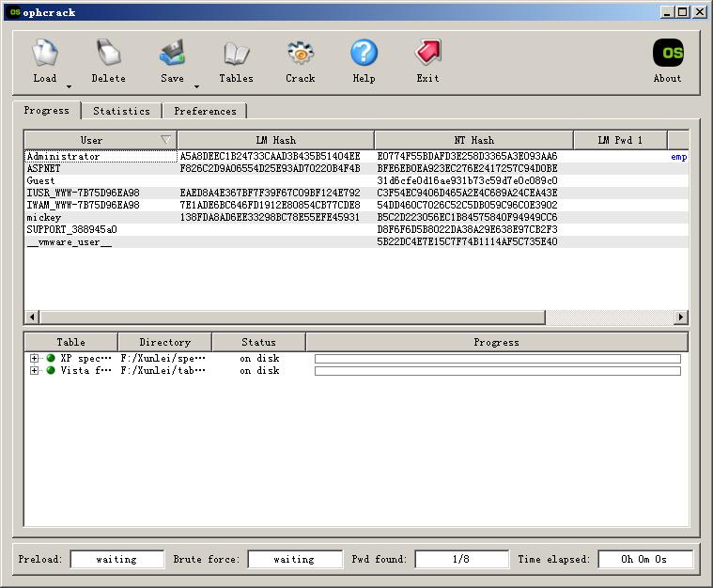Click the blue emp text in Administrator row
This screenshot has width=713, height=588.
pos(679,157)
